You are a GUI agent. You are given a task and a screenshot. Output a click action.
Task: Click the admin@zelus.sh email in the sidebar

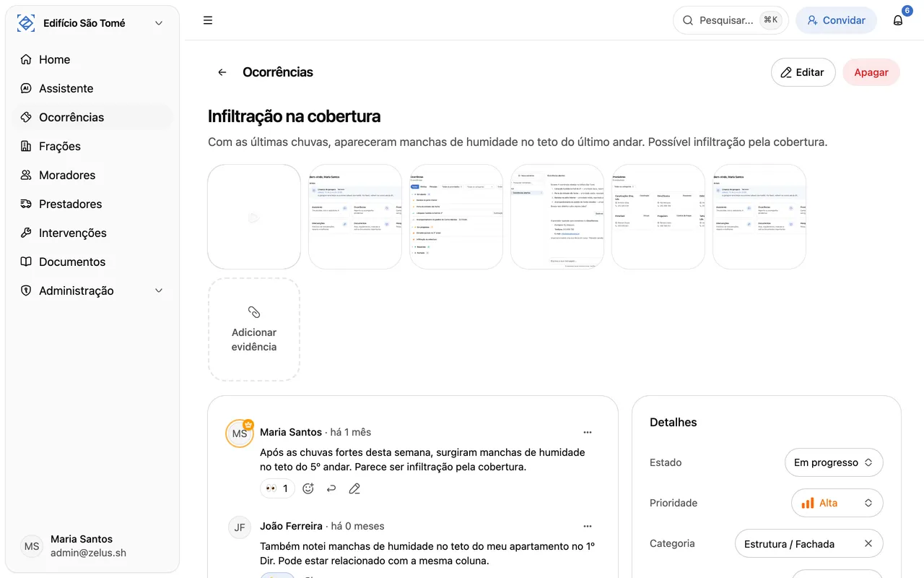point(88,553)
